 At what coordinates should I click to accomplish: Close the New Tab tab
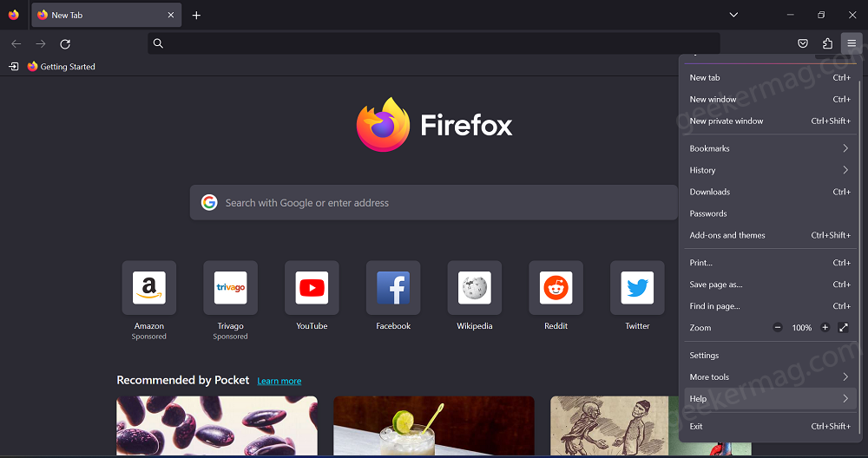(x=171, y=15)
